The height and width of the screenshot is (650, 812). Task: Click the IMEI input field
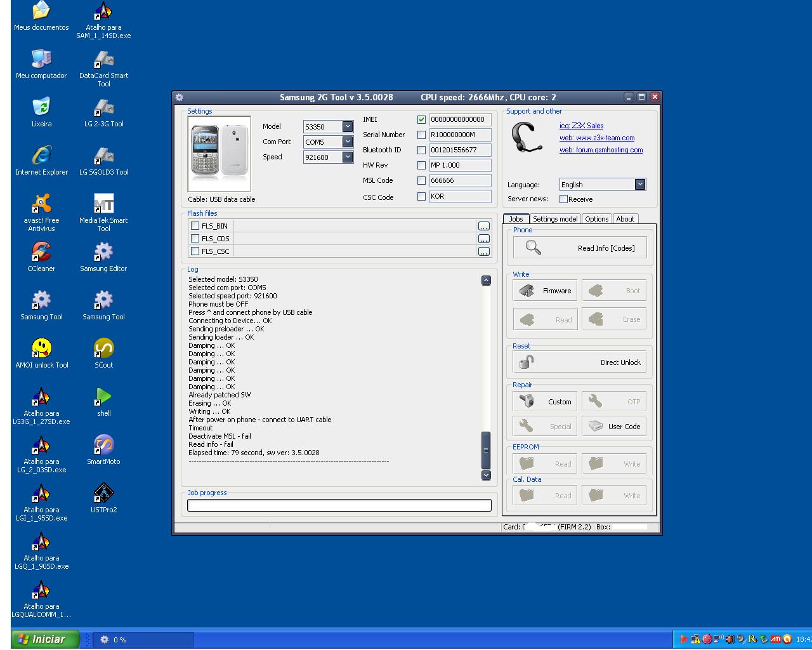point(460,119)
